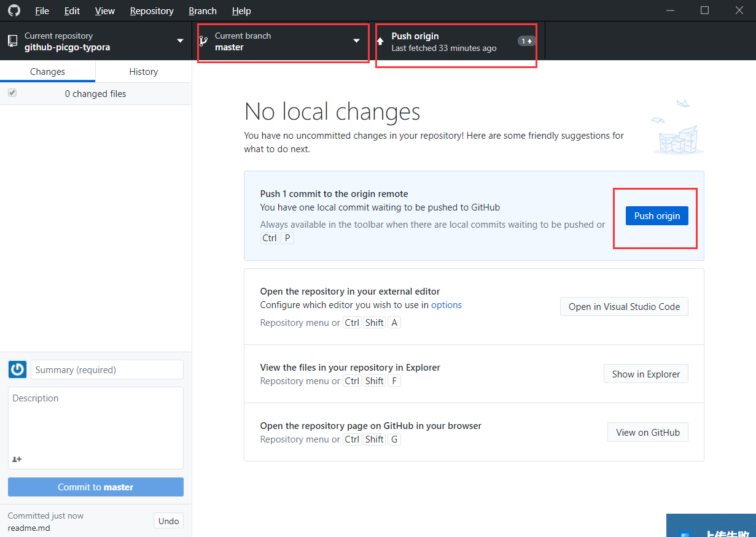756x537 pixels.
Task: Open the View menu
Action: tap(105, 11)
